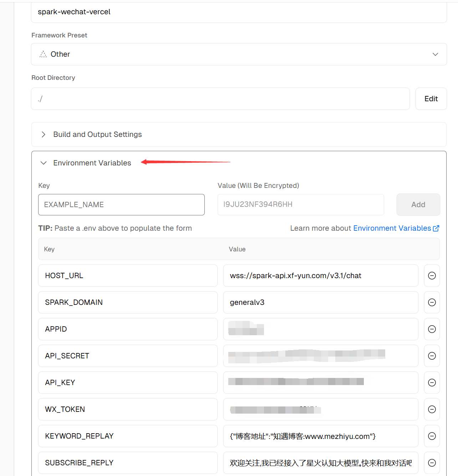The width and height of the screenshot is (458, 476).
Task: Select the SPARK_DOMAIN key field
Action: (128, 302)
